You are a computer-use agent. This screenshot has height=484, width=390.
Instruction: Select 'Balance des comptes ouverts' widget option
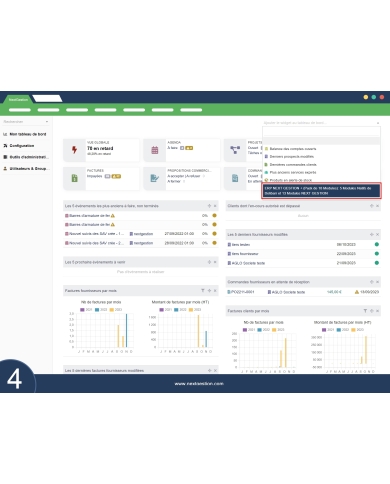pos(321,149)
